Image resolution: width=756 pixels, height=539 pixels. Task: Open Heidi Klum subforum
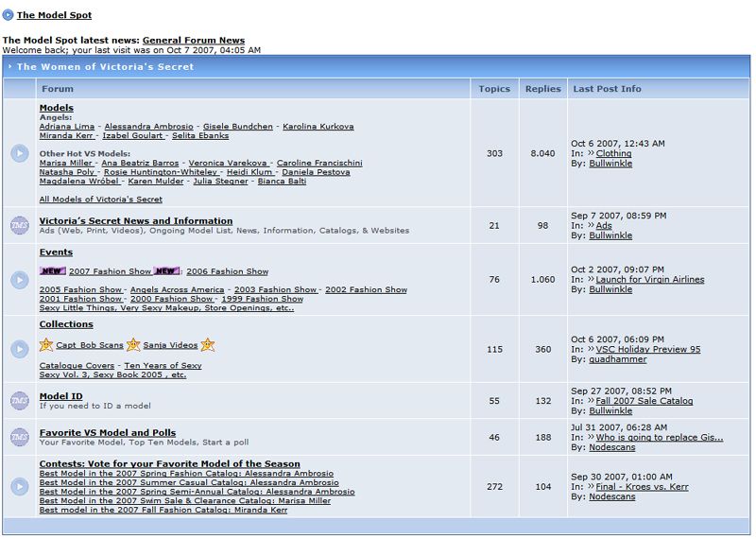pyautogui.click(x=249, y=172)
